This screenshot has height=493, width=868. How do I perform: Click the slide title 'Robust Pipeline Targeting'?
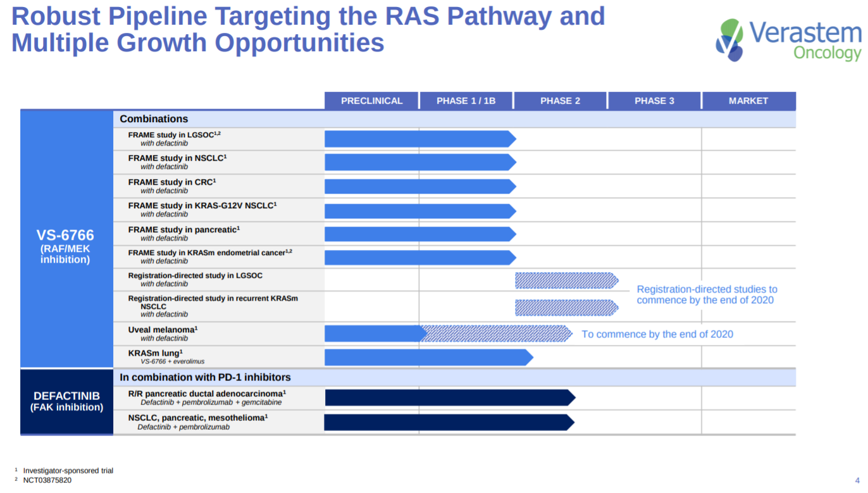[x=308, y=29]
